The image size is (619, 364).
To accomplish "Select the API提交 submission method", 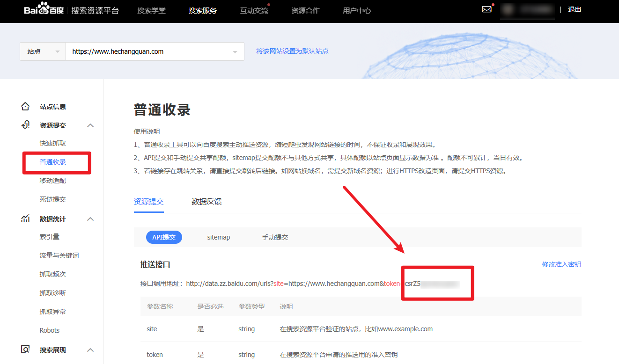I will [164, 237].
